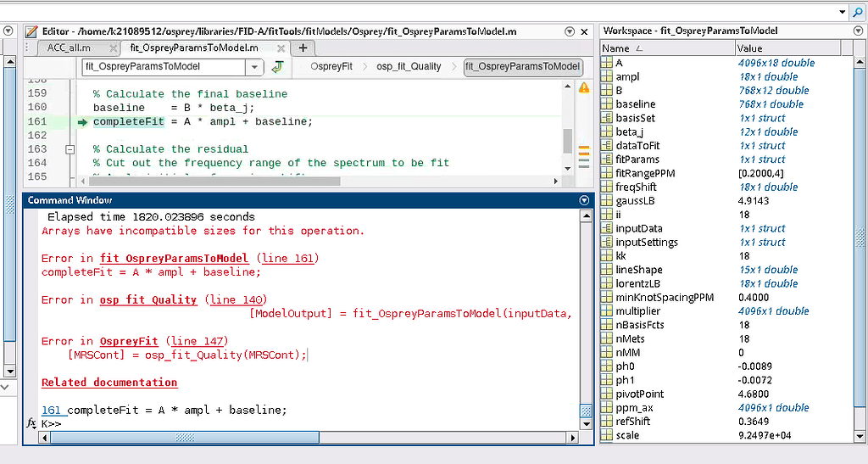This screenshot has width=868, height=464.
Task: Click the orange warning indicator in editor
Action: 583,88
